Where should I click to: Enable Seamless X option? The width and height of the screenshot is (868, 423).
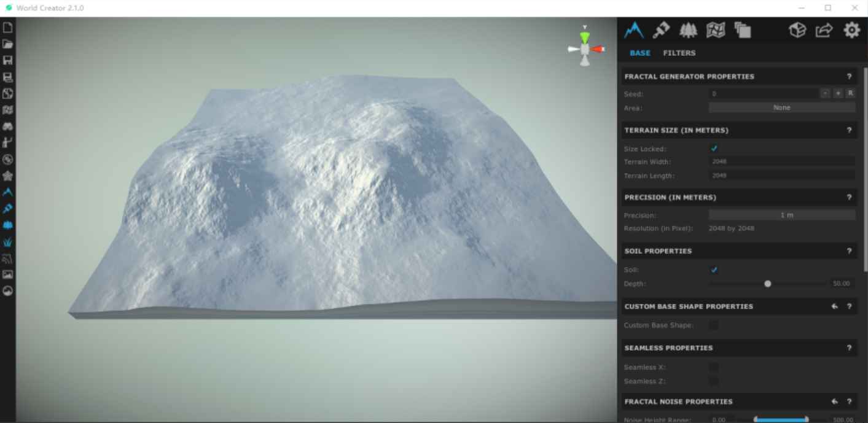click(714, 367)
